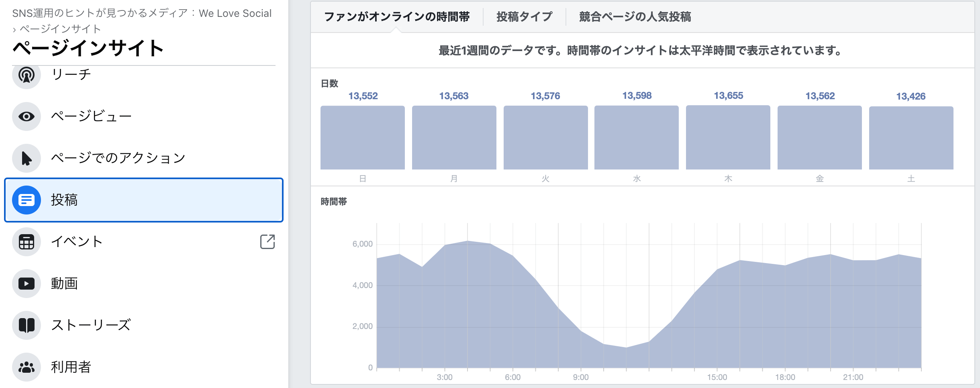Select the ファンがオンラインの時間帯 tab
Screen dimensions: 980x388
coord(397,17)
